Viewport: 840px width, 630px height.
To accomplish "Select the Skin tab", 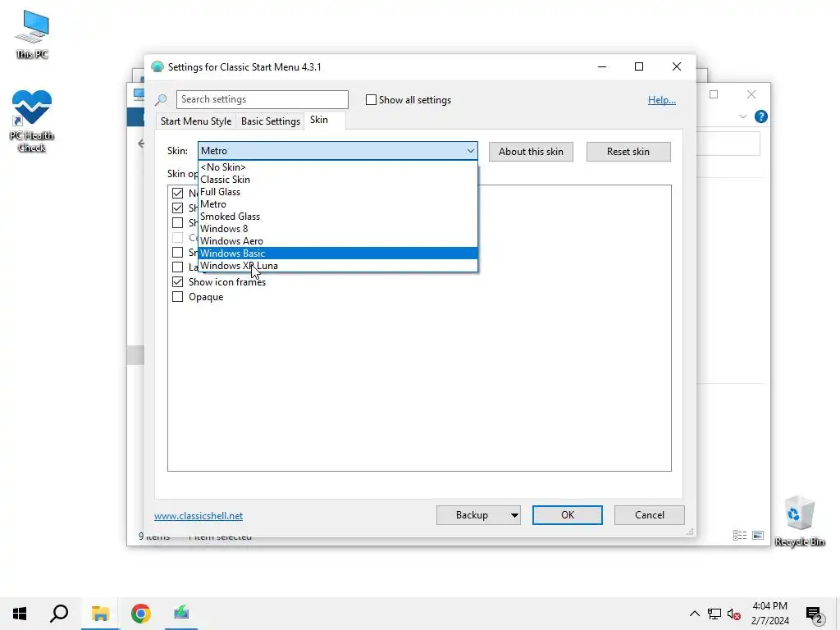I will pyautogui.click(x=319, y=120).
